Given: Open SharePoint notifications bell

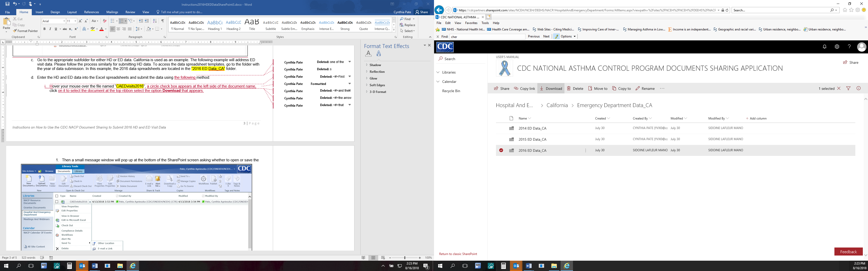Looking at the screenshot, I should 824,47.
